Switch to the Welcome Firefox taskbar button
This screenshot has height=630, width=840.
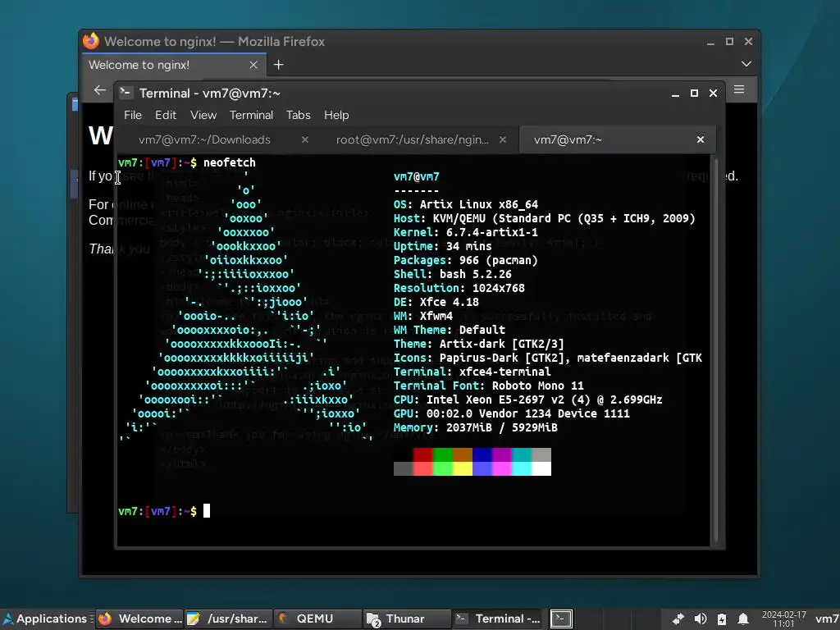(139, 619)
